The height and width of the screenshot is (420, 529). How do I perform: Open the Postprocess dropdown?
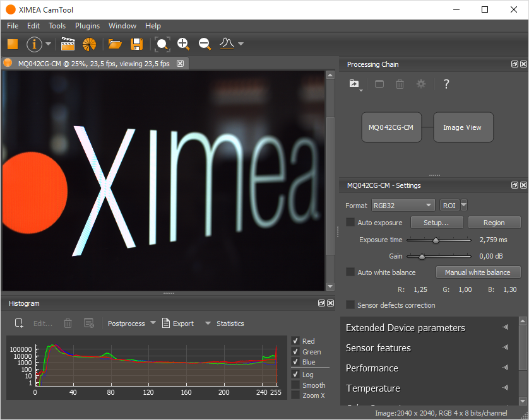[131, 324]
